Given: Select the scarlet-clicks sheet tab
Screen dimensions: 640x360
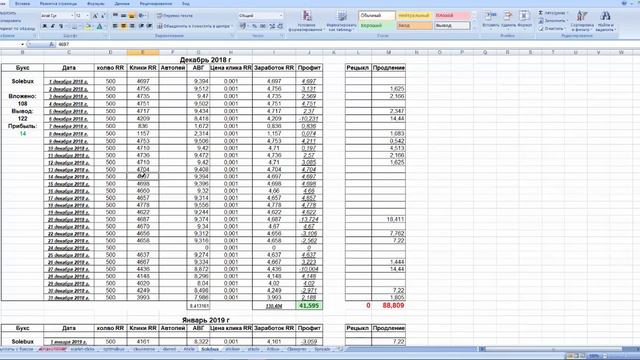Looking at the screenshot, I should [82, 349].
